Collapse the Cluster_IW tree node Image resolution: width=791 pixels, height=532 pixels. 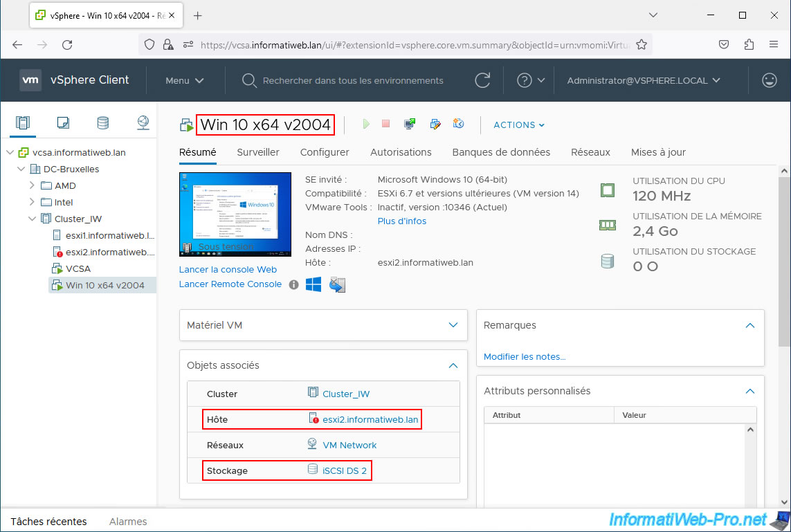32,219
